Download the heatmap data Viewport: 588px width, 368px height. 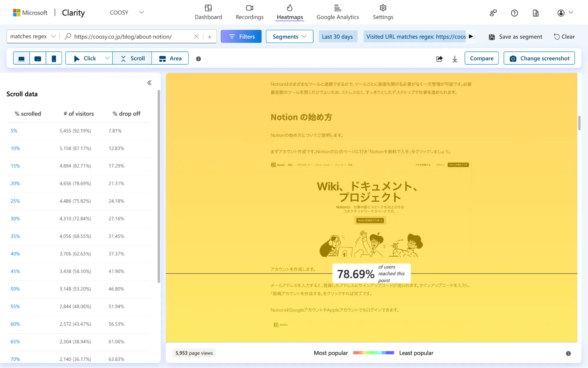[455, 59]
